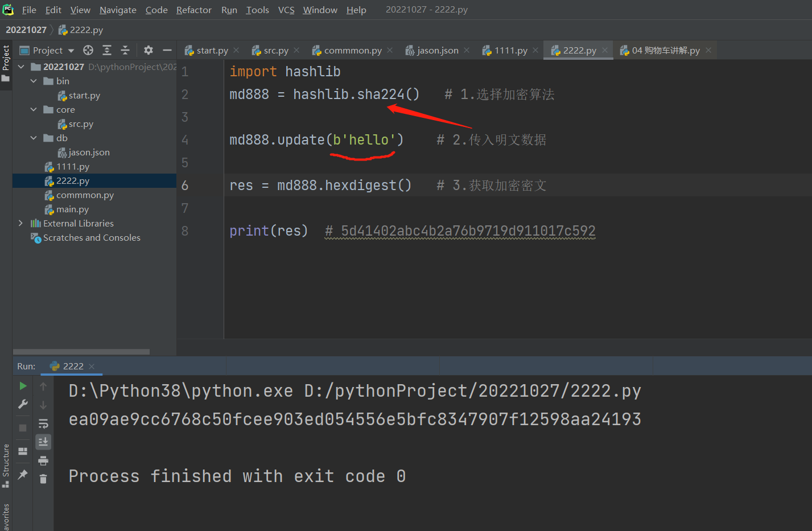Toggle Soft-Wrap in the Run console
The width and height of the screenshot is (812, 531).
coord(43,423)
